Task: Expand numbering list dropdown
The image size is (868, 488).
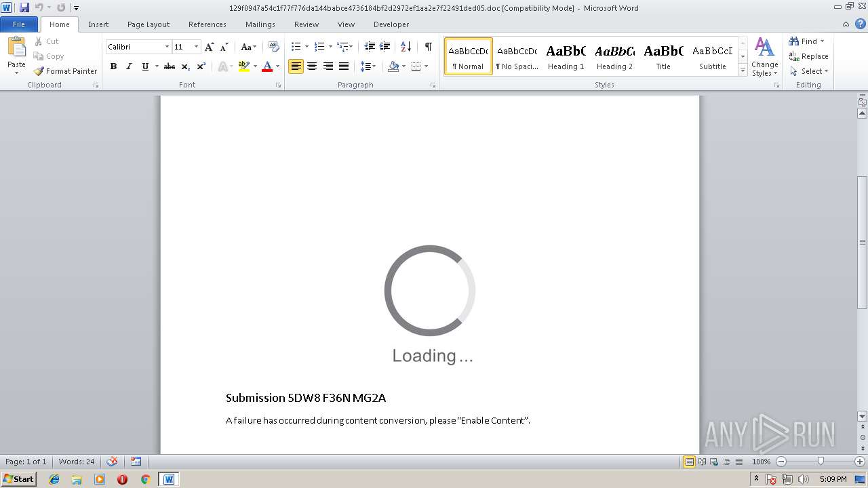Action: click(x=330, y=47)
